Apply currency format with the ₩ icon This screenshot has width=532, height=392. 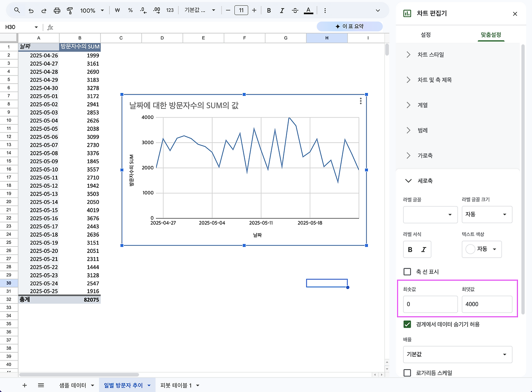coord(118,10)
